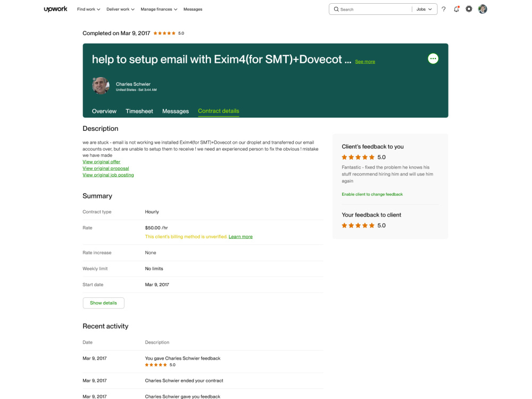Click the three-dot more options button

point(433,59)
